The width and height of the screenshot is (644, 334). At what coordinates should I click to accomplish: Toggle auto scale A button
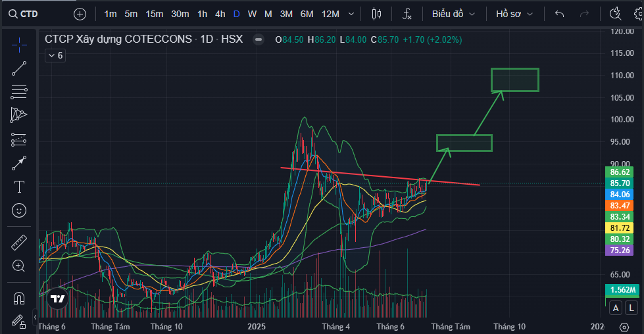tap(615, 308)
